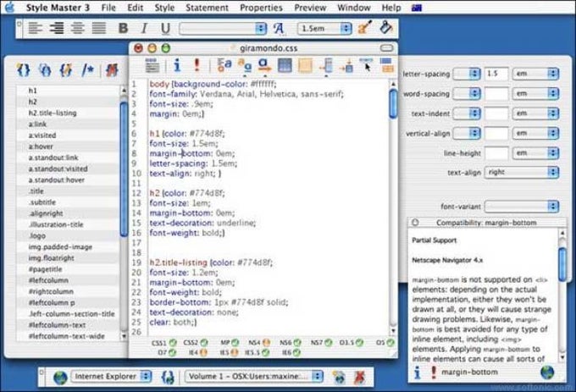Click the info icon in the Compatibility panel

pyautogui.click(x=417, y=373)
